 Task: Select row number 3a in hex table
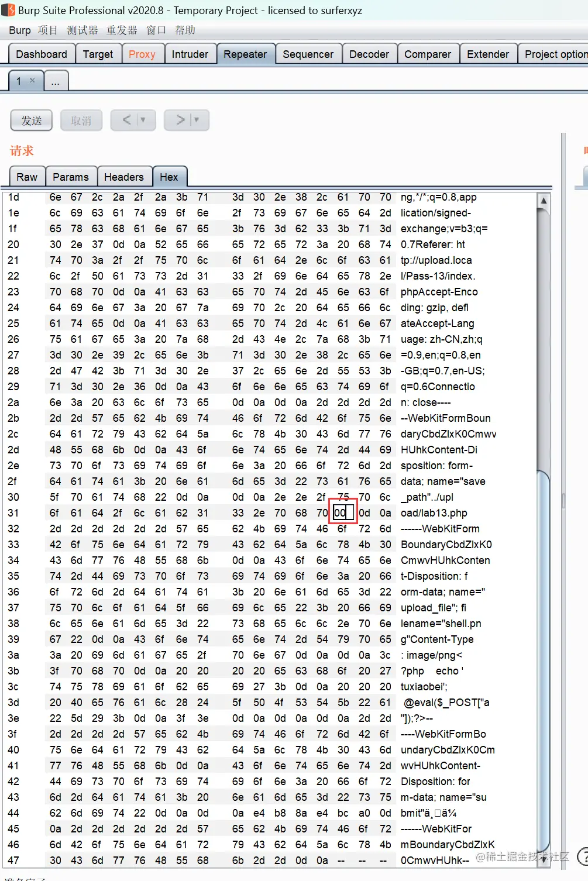point(13,655)
